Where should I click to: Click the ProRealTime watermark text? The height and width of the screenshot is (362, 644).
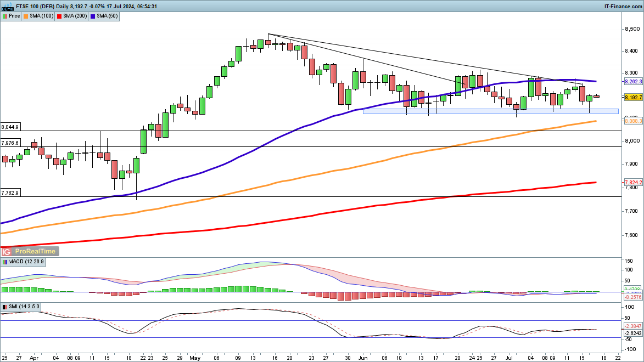(x=35, y=251)
